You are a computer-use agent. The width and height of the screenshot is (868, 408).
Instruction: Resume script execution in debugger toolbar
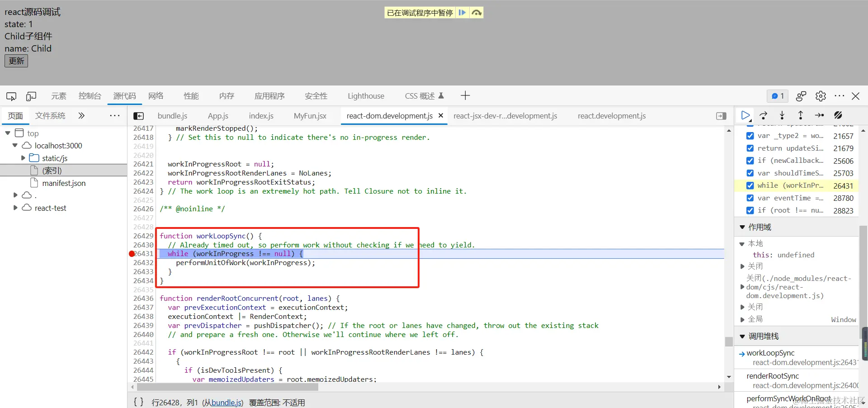point(745,115)
